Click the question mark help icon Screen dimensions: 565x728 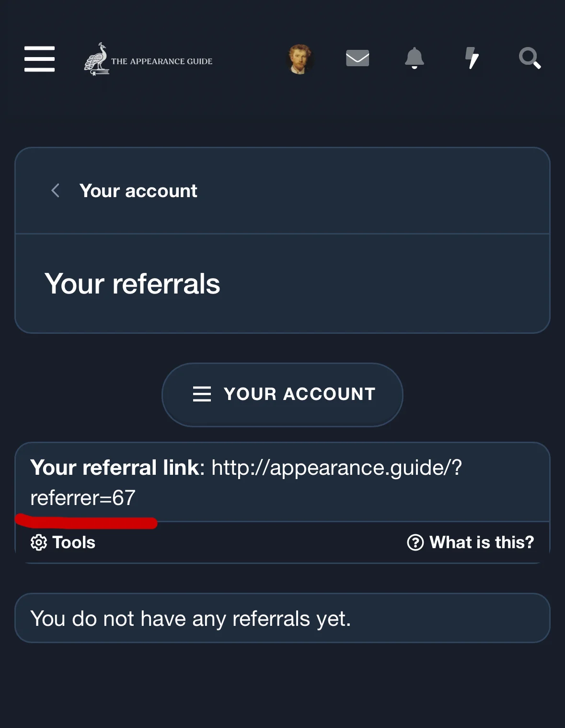[x=415, y=542]
